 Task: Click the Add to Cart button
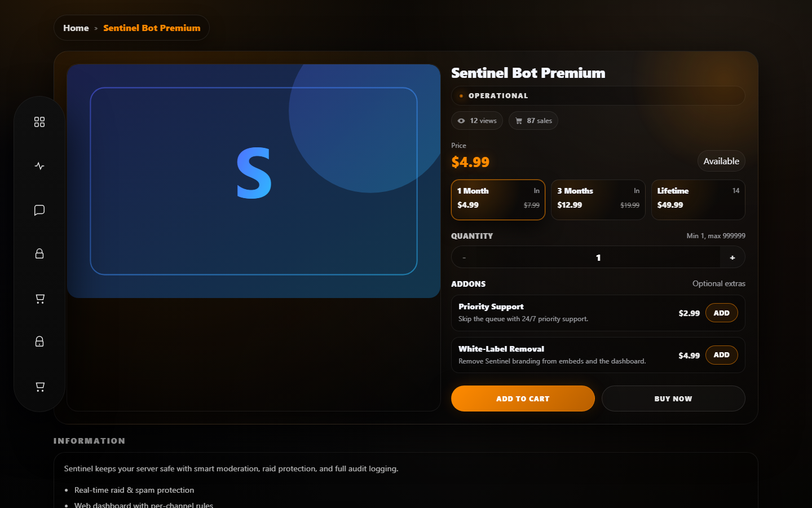tap(523, 398)
